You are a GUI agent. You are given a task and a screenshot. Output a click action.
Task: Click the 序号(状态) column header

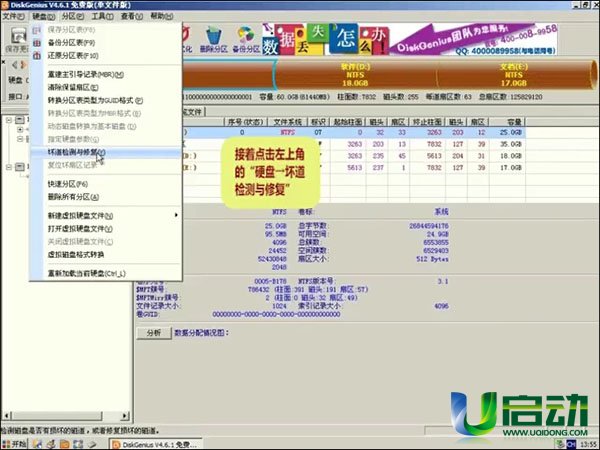point(245,122)
